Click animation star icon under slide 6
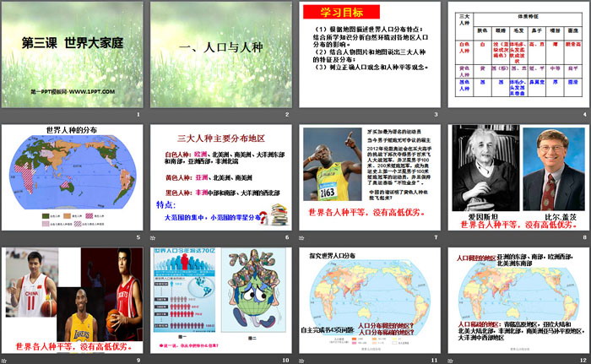Viewport: 591px width, 364px height. pos(153,237)
